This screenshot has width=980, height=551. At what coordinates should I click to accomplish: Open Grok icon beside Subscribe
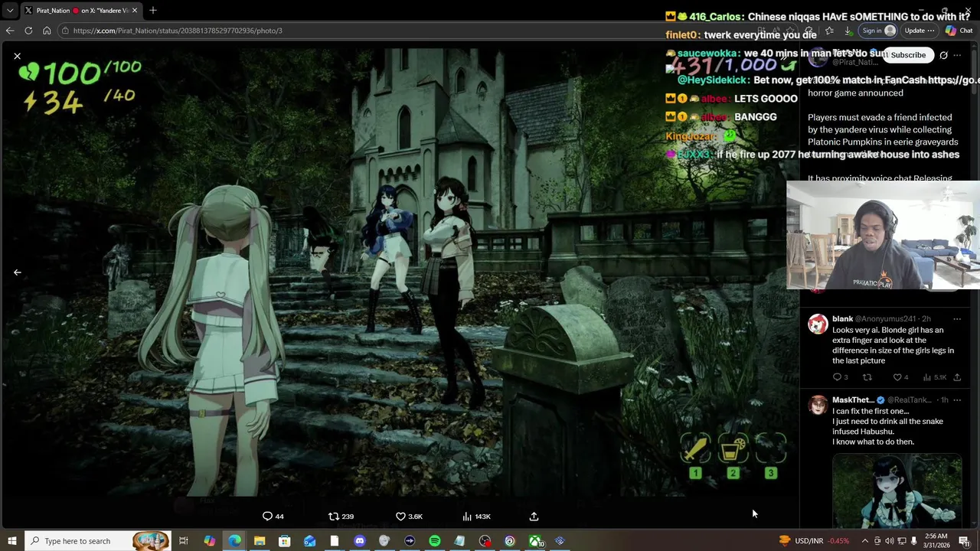pos(943,55)
